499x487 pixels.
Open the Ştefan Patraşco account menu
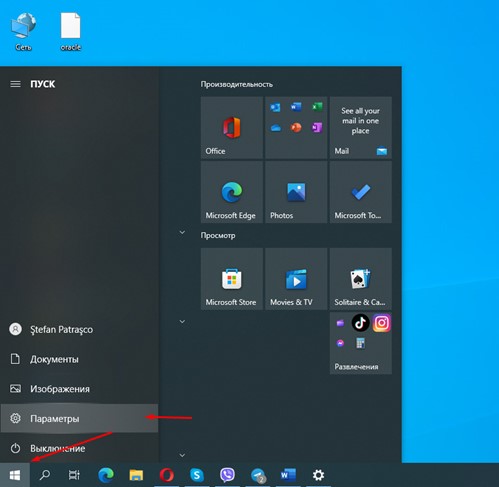[79, 329]
